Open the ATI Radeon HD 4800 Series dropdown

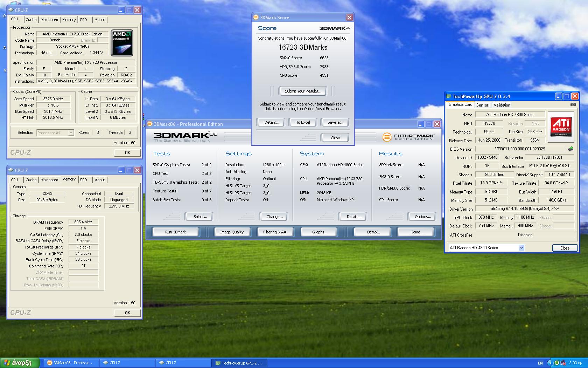click(x=521, y=248)
